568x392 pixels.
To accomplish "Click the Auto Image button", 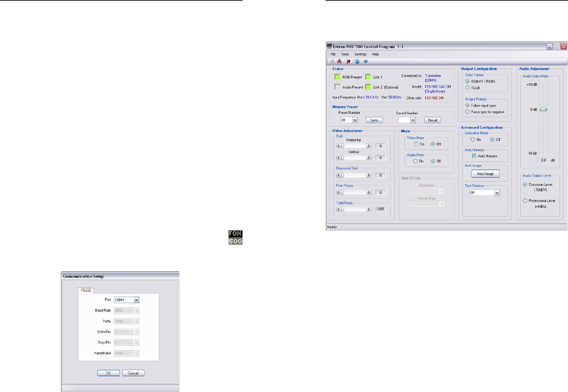I will pyautogui.click(x=485, y=174).
